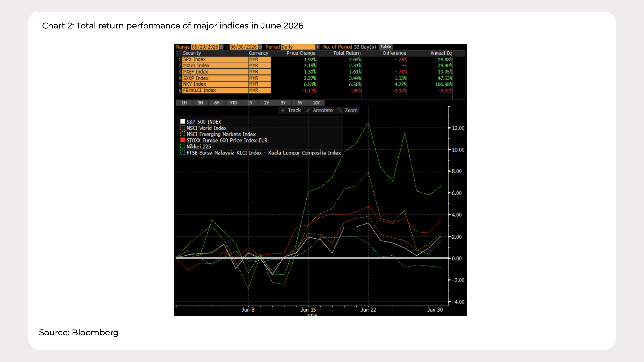The height and width of the screenshot is (362, 644).
Task: Click the Nikkei 225 legend label
Action: [199, 147]
